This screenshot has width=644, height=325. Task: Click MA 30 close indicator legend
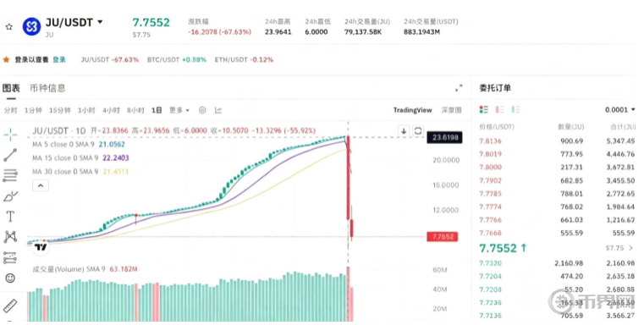pos(80,172)
